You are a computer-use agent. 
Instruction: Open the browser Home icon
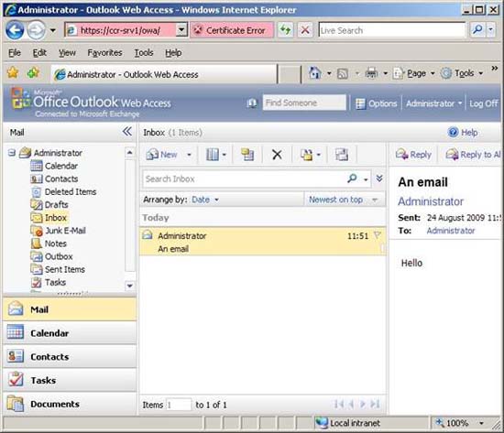314,73
